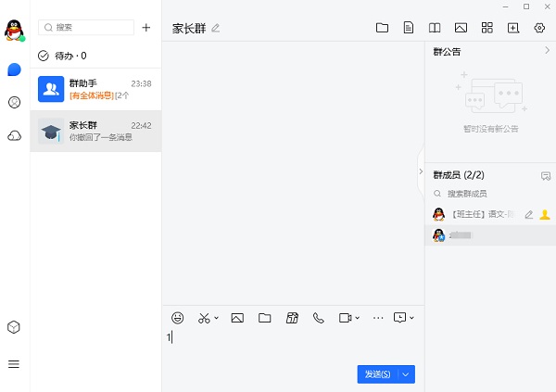Collapse the right side group panel
556x392 pixels.
pyautogui.click(x=421, y=171)
